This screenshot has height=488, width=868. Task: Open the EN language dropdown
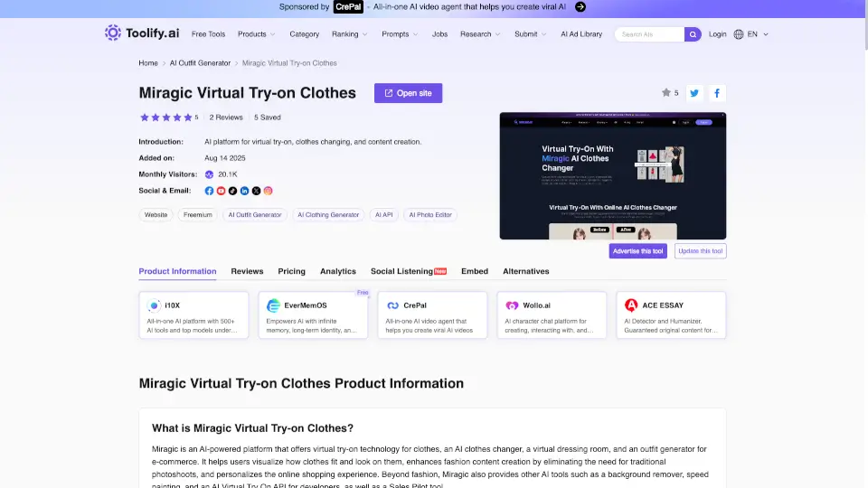758,34
